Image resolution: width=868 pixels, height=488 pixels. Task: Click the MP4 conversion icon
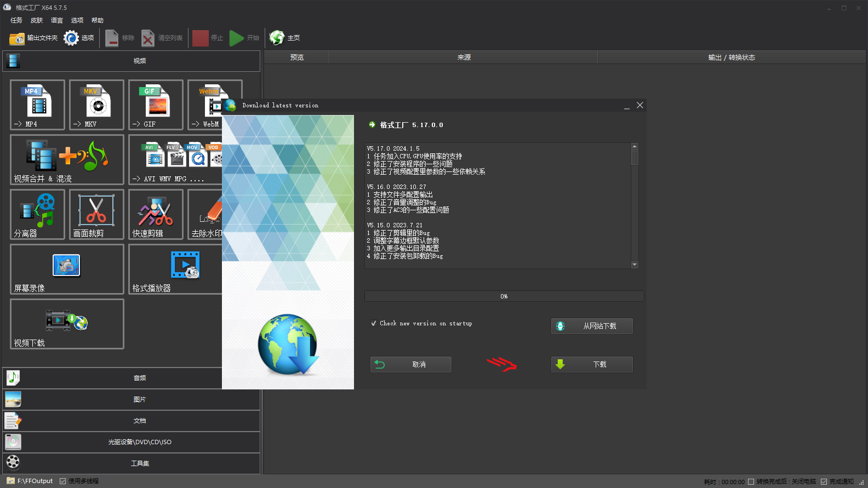[x=37, y=104]
